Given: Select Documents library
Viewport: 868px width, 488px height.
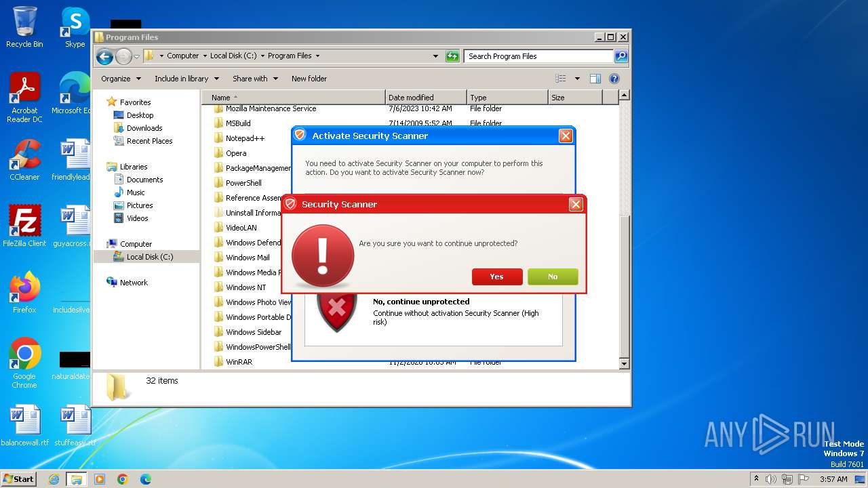Looking at the screenshot, I should click(144, 180).
